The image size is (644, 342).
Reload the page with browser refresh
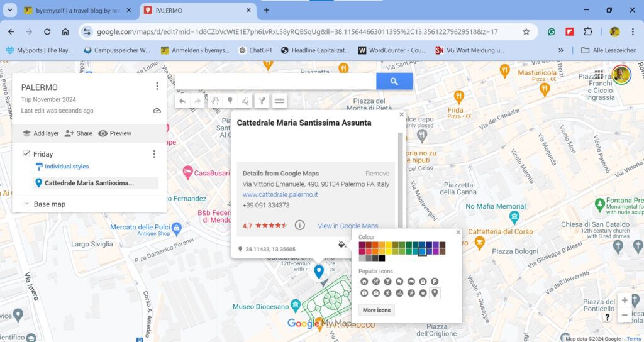(47, 31)
